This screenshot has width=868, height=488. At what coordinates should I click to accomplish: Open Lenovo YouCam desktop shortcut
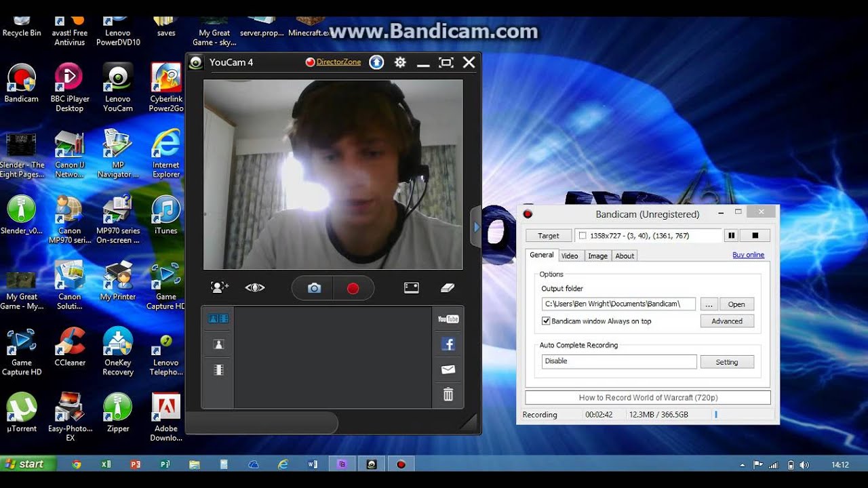[118, 87]
